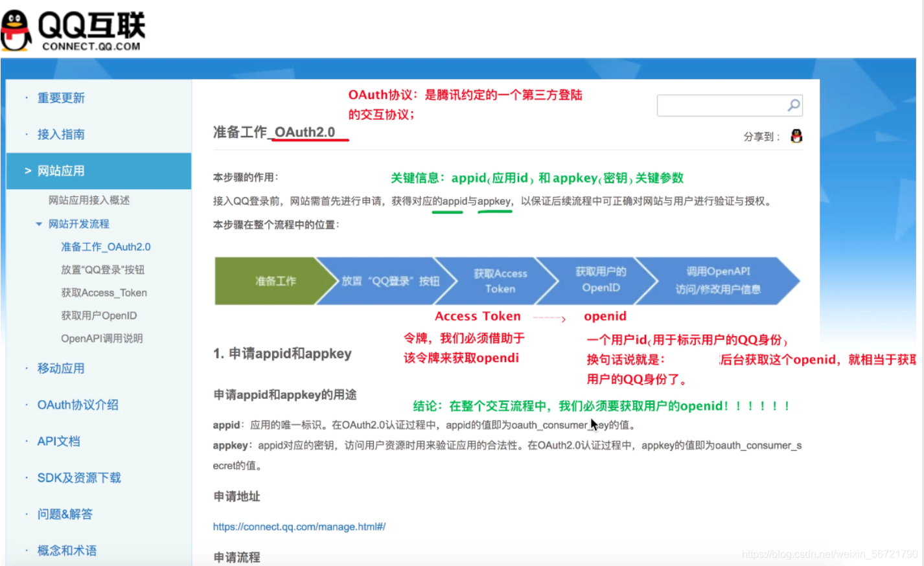Share to QQ via penguin icon
The image size is (924, 566).
[796, 136]
